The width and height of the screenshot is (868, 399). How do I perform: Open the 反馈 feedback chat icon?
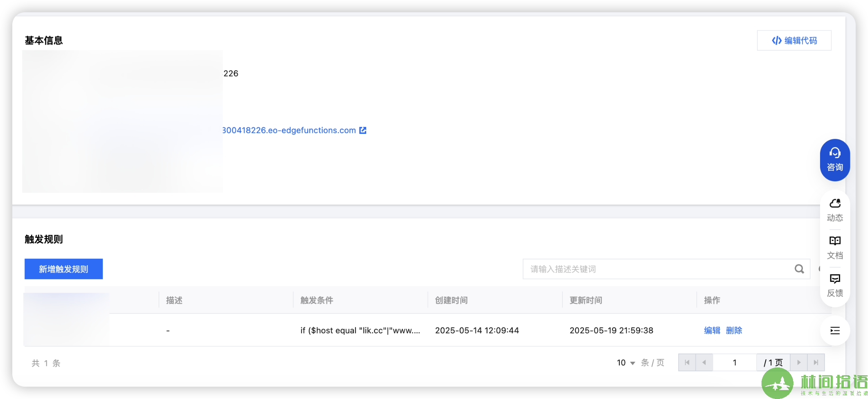pyautogui.click(x=835, y=286)
